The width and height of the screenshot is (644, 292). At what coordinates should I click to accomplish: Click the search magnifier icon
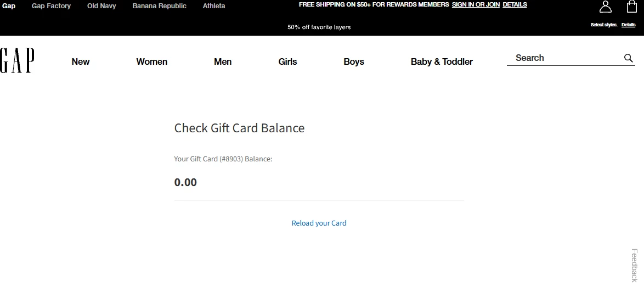tap(629, 58)
